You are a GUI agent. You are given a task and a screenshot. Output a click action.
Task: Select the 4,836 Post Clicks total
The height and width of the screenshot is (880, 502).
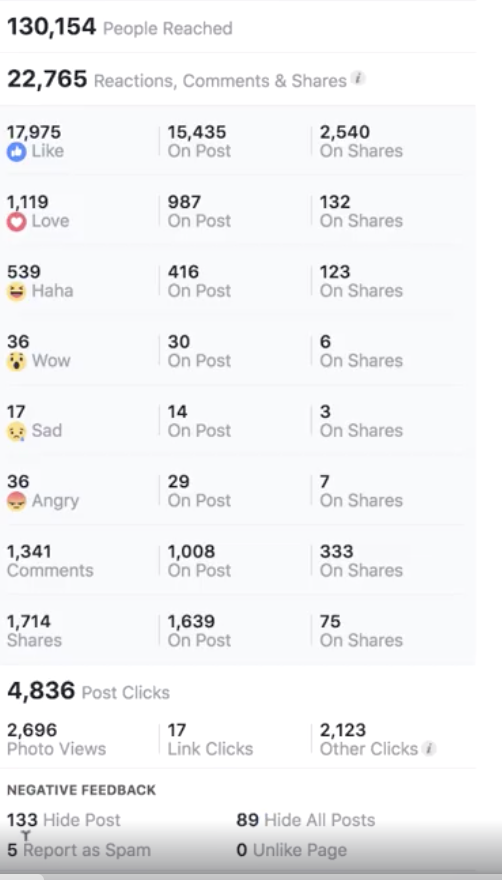click(x=88, y=691)
